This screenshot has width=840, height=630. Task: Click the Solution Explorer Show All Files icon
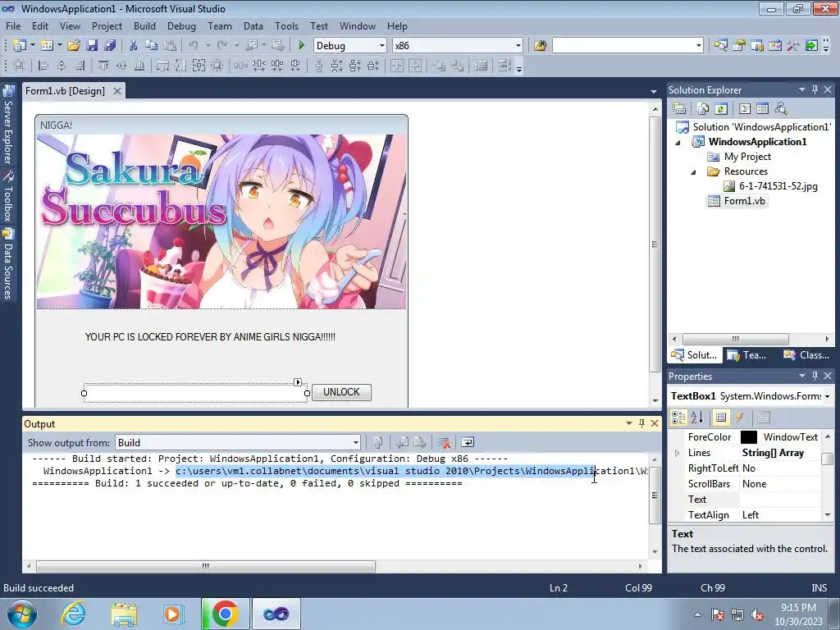702,108
